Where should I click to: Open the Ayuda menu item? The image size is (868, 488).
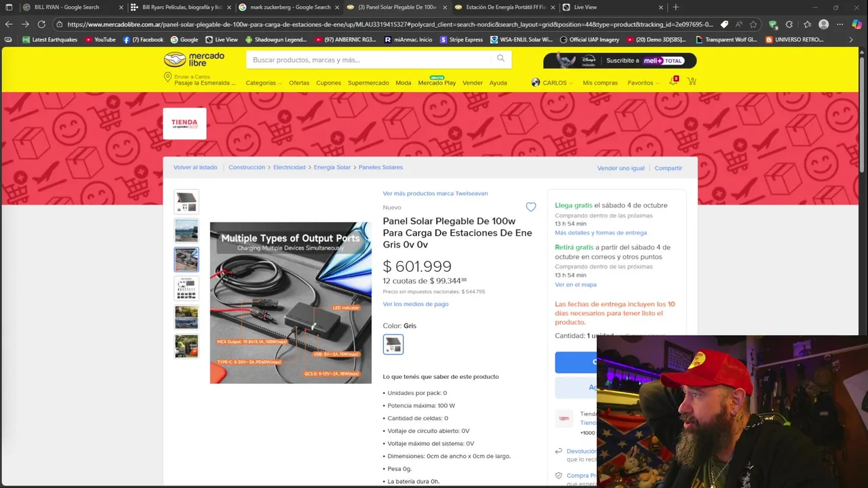[x=498, y=83]
